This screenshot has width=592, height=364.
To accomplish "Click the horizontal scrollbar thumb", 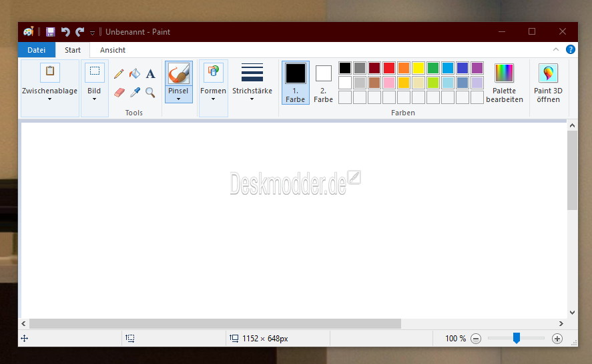I will pos(215,323).
